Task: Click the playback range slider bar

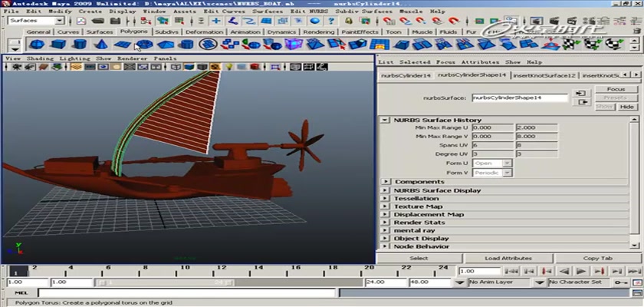Action: (165, 282)
